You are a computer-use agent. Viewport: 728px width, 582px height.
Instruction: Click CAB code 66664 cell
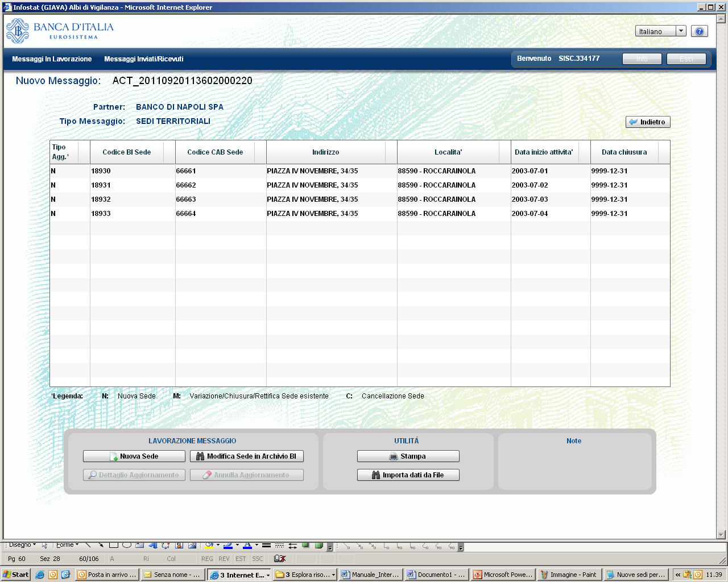click(x=221, y=214)
